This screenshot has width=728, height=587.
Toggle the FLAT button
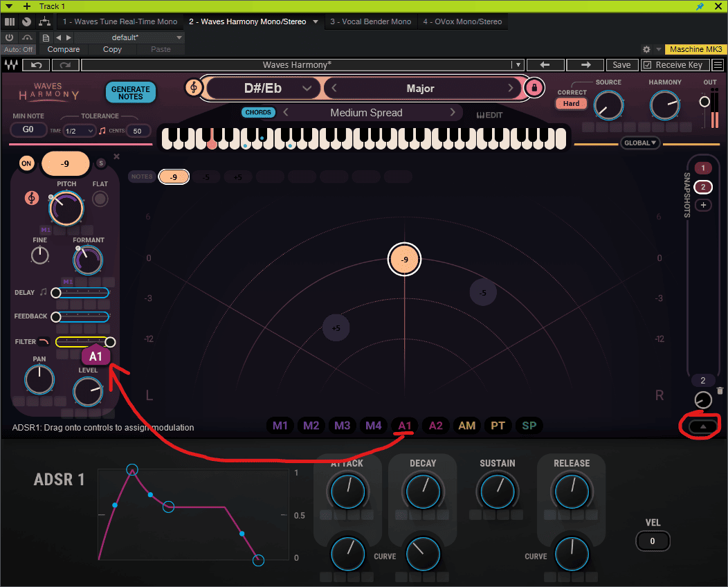[x=100, y=199]
